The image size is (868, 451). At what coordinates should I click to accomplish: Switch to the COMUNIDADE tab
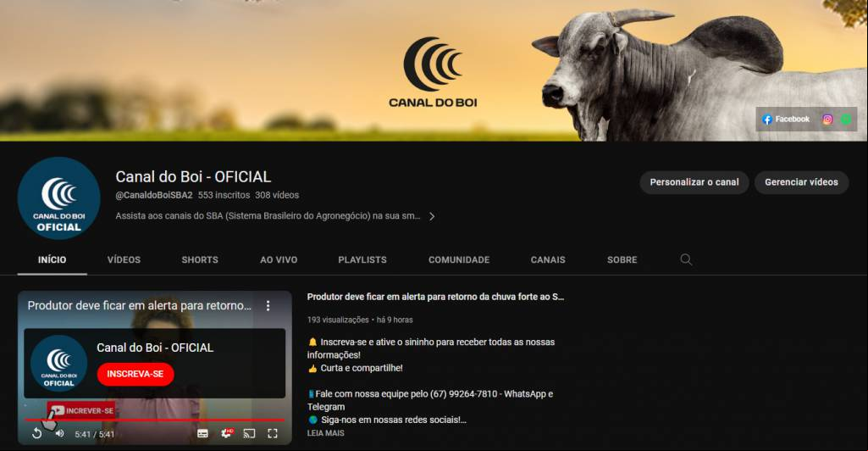459,260
